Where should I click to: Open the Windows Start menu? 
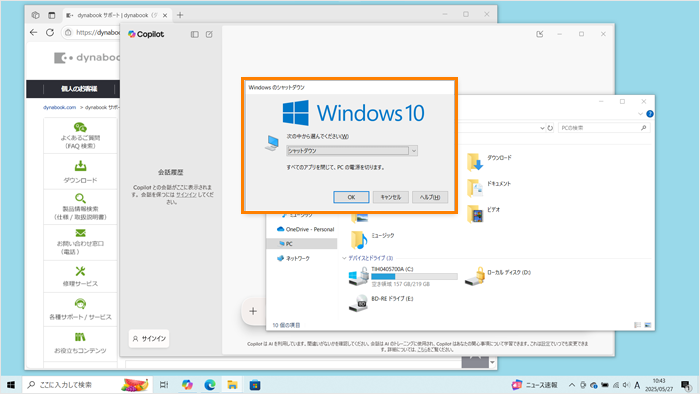click(11, 385)
